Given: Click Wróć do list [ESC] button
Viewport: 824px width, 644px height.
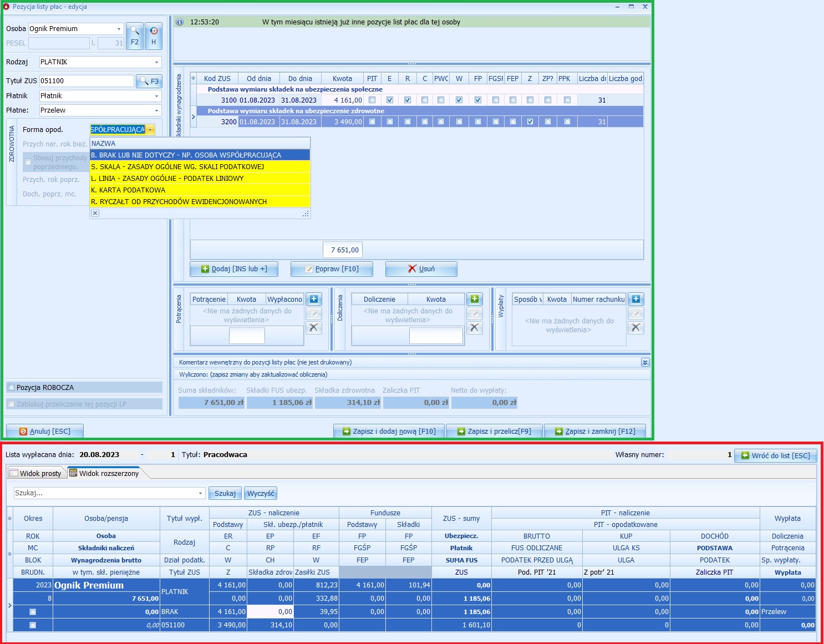Looking at the screenshot, I should [x=776, y=455].
